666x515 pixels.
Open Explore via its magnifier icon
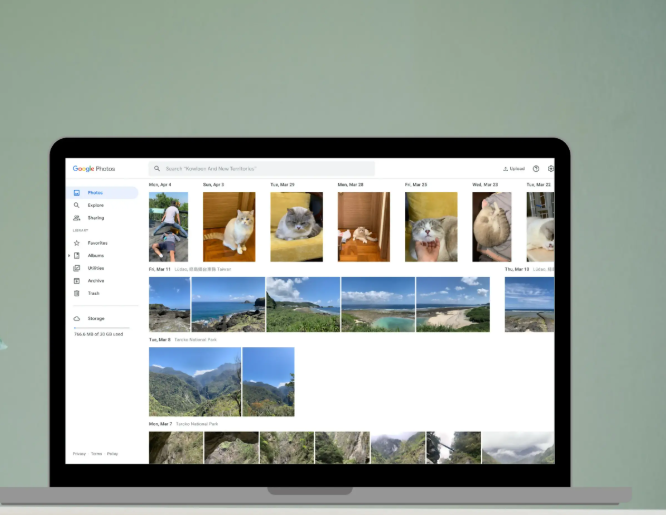[76, 205]
